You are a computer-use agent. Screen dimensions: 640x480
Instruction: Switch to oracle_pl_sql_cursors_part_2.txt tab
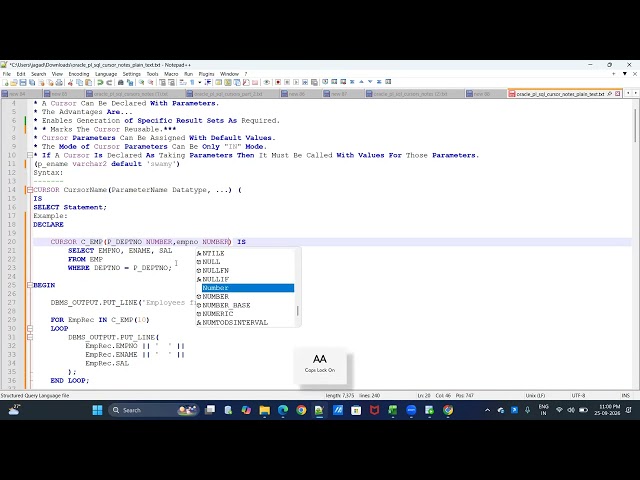coord(235,94)
